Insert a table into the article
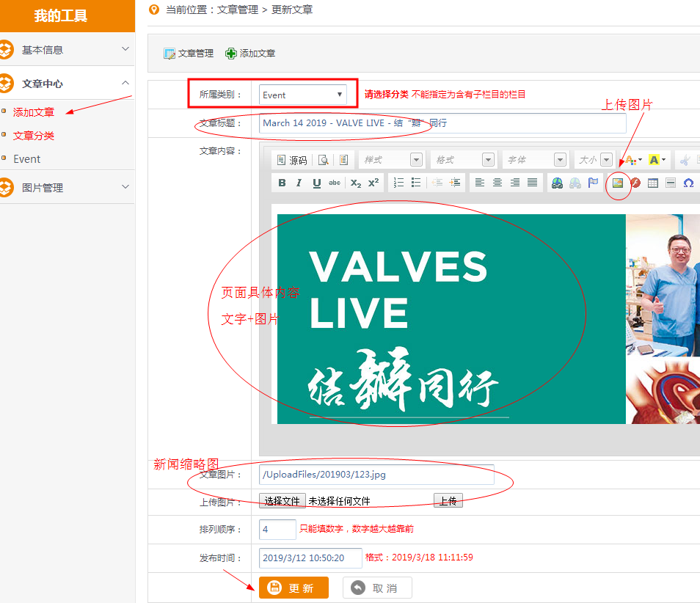This screenshot has width=700, height=603. point(653,183)
